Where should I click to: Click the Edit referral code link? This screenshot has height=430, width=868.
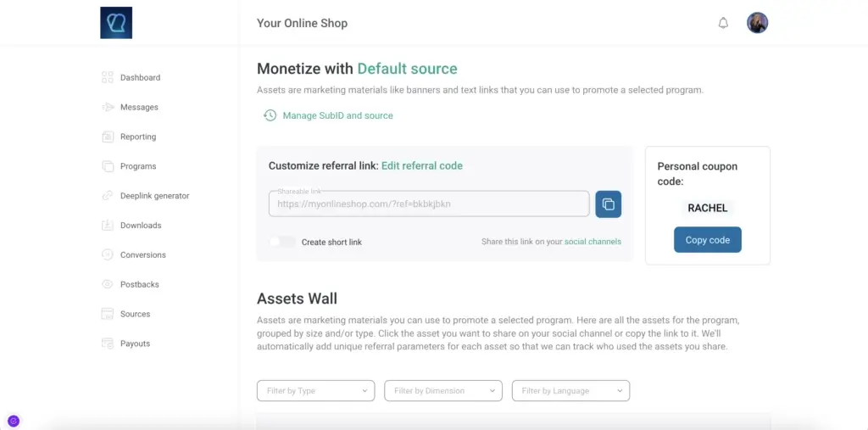pos(422,165)
